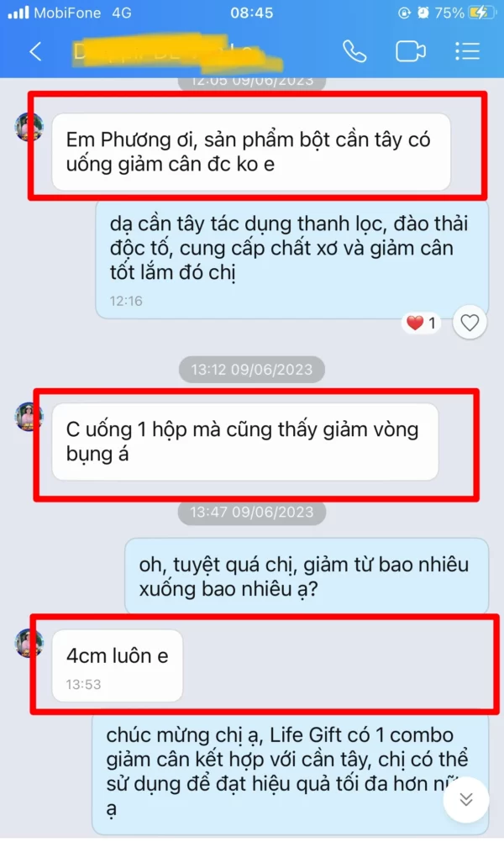
Task: Open the red heart reaction count
Action: [x=422, y=323]
